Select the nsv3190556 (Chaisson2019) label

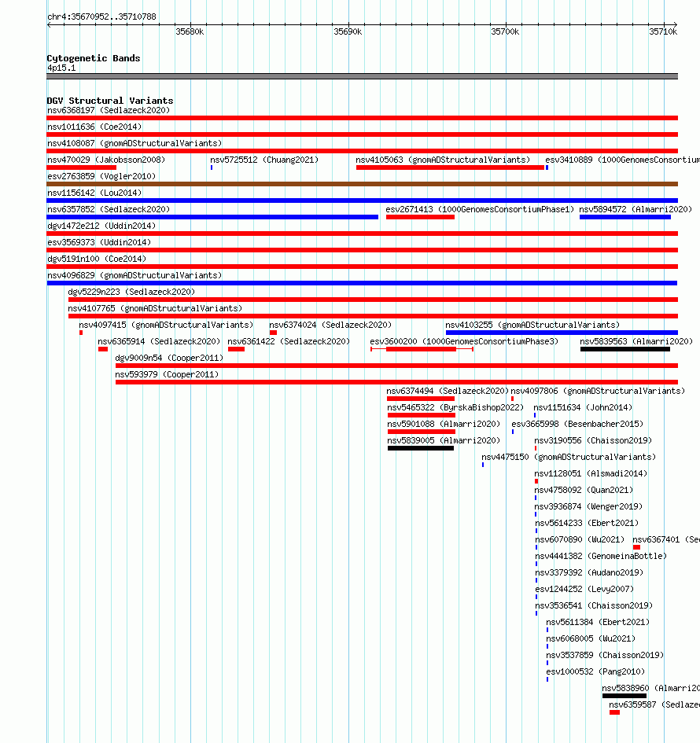pos(593,440)
